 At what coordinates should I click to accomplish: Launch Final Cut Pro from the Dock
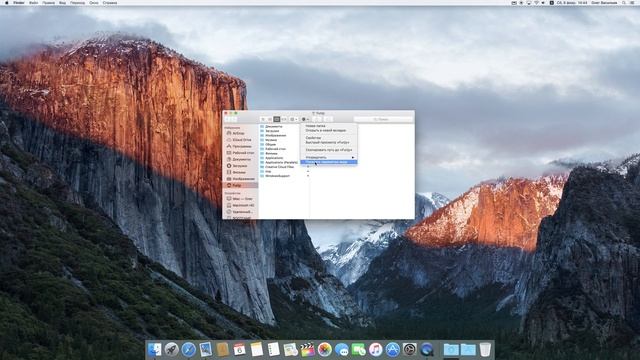click(x=308, y=349)
